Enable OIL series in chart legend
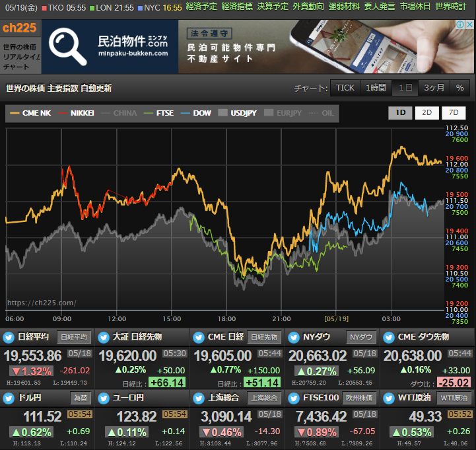 (321, 113)
